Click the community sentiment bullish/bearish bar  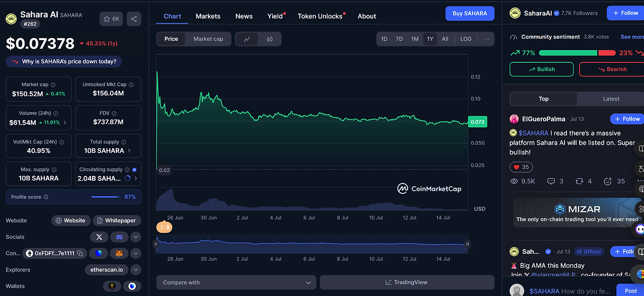click(x=577, y=53)
